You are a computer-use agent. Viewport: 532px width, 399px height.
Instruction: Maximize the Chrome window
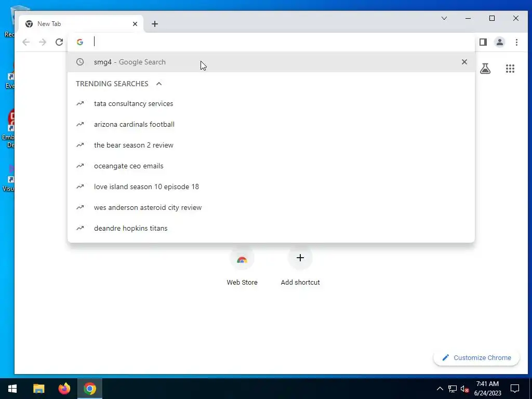492,18
